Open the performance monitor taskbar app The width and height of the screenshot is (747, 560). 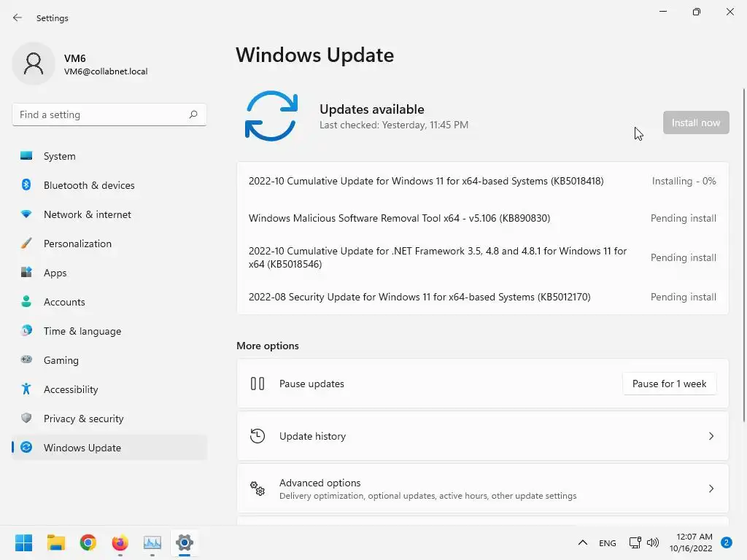click(152, 542)
